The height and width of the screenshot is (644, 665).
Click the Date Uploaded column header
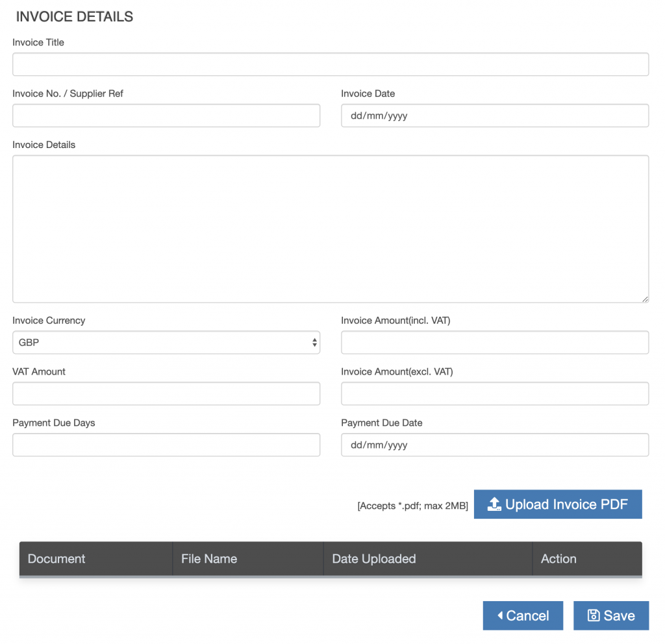(x=428, y=559)
